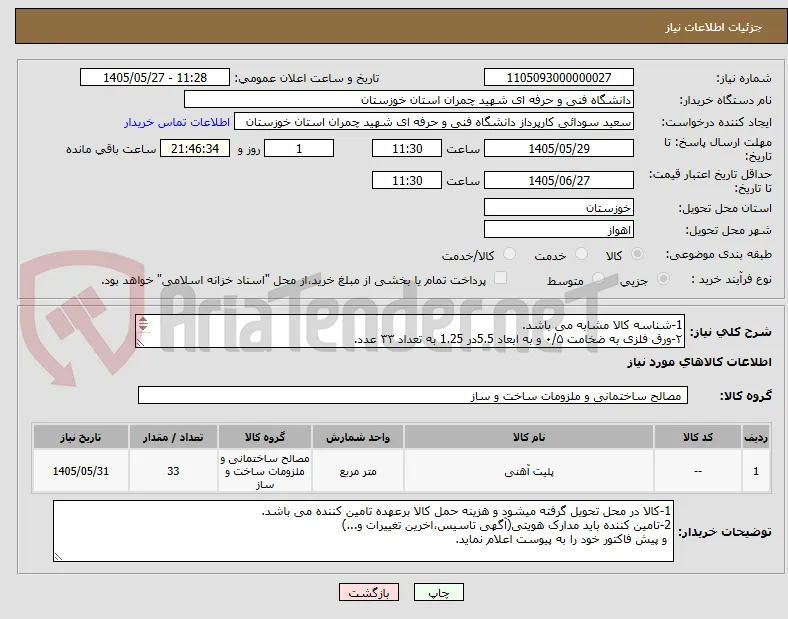Viewport: 788px width, 619px height.
Task: Click the deadline time field next to 1405/05/29
Action: (x=407, y=148)
